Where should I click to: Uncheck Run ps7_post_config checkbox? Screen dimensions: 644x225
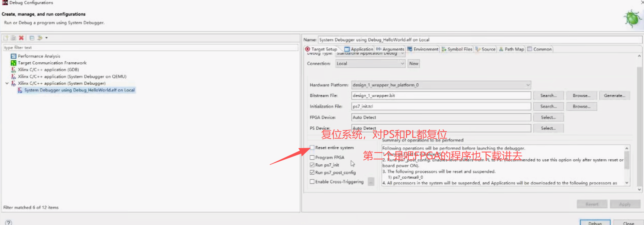(x=312, y=173)
